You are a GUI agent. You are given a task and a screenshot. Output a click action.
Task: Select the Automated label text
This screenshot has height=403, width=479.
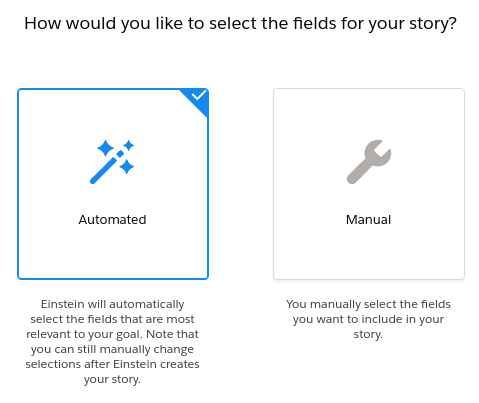point(112,220)
